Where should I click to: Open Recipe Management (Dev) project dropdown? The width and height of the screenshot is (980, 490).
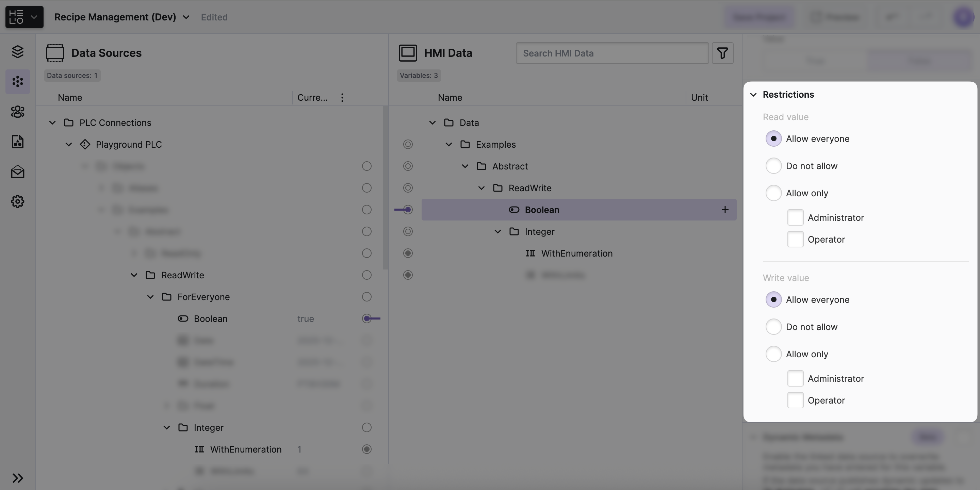pos(186,17)
